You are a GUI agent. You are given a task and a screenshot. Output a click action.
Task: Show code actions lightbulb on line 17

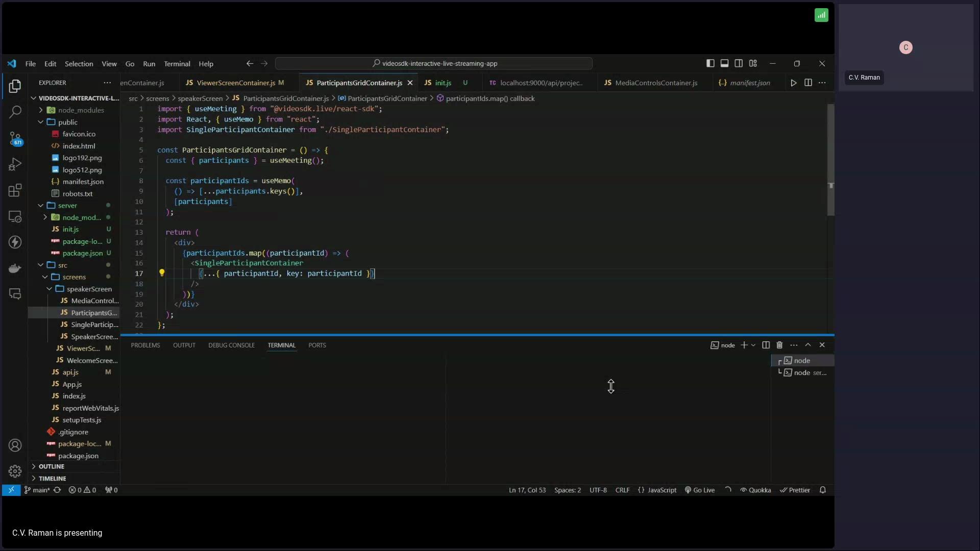(x=162, y=273)
